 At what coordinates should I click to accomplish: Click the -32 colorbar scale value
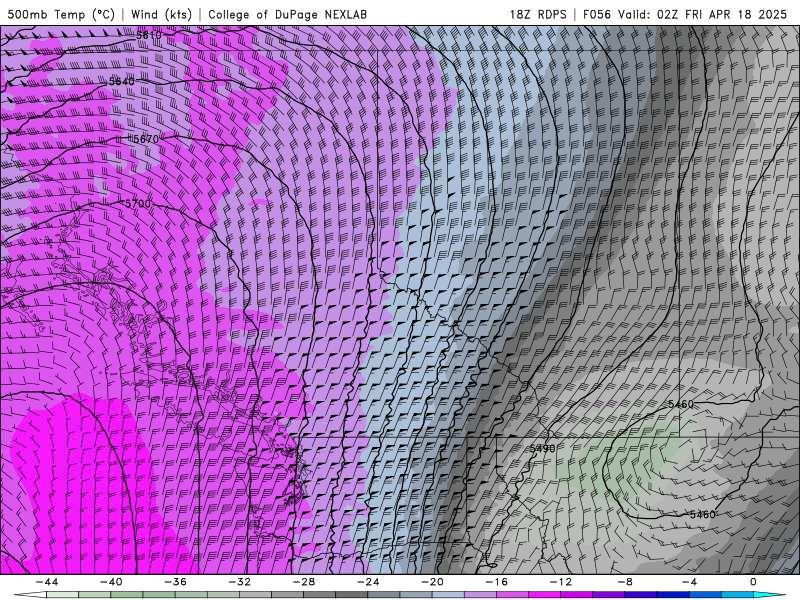click(x=240, y=582)
